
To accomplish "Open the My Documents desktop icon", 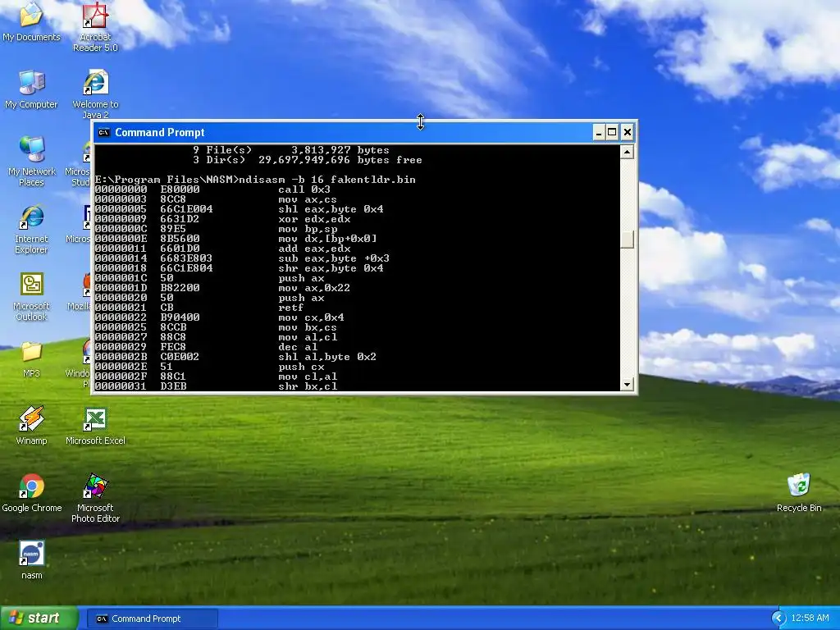I will [x=31, y=21].
